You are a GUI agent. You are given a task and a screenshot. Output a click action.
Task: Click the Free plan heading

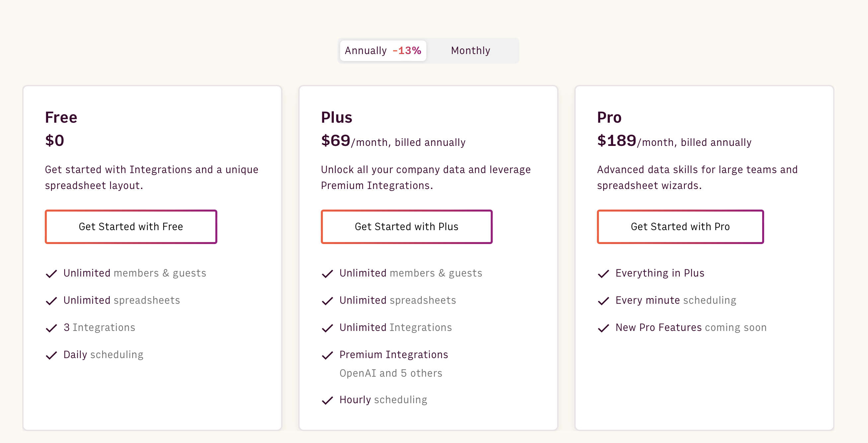[61, 117]
